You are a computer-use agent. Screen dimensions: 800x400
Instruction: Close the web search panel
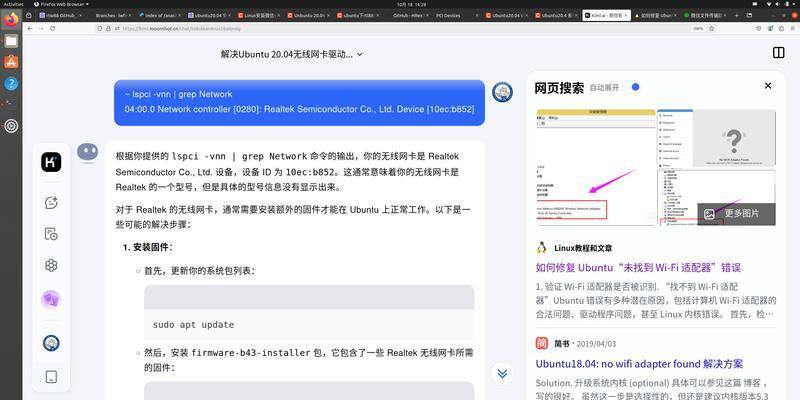(x=768, y=86)
